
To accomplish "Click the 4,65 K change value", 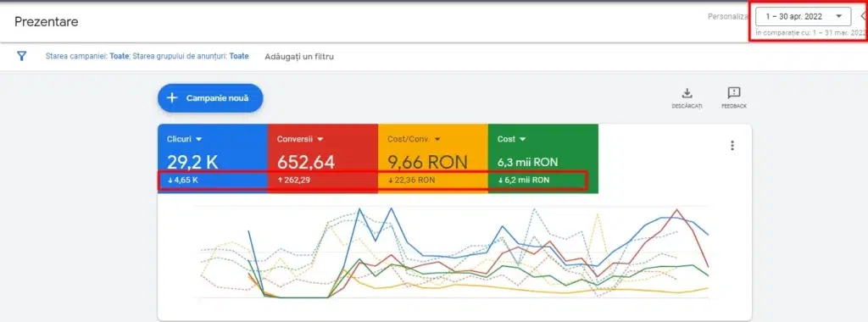I will 183,180.
